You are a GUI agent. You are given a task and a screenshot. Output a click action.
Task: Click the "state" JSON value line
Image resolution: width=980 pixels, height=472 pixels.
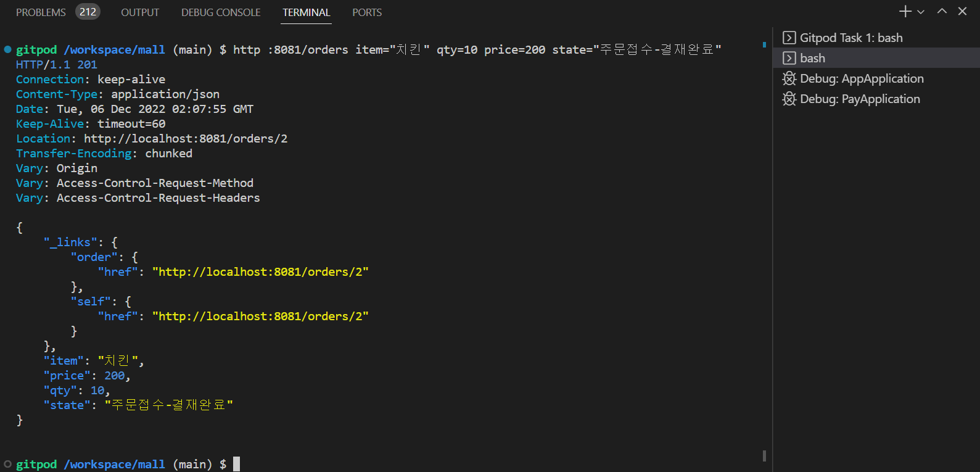coord(138,405)
